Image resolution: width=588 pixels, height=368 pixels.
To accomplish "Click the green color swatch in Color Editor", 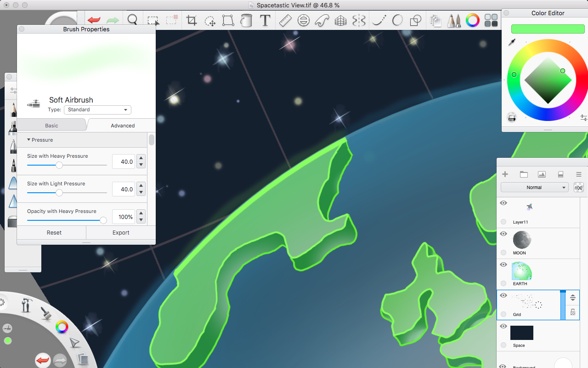I will (548, 29).
